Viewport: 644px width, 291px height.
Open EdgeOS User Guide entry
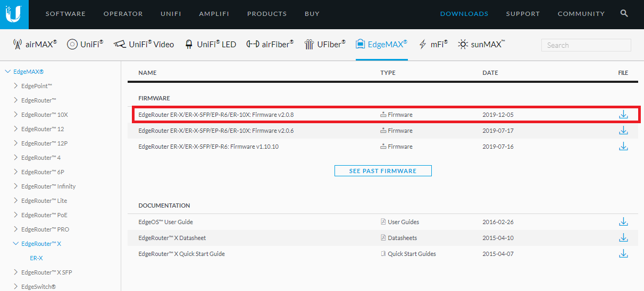click(165, 222)
